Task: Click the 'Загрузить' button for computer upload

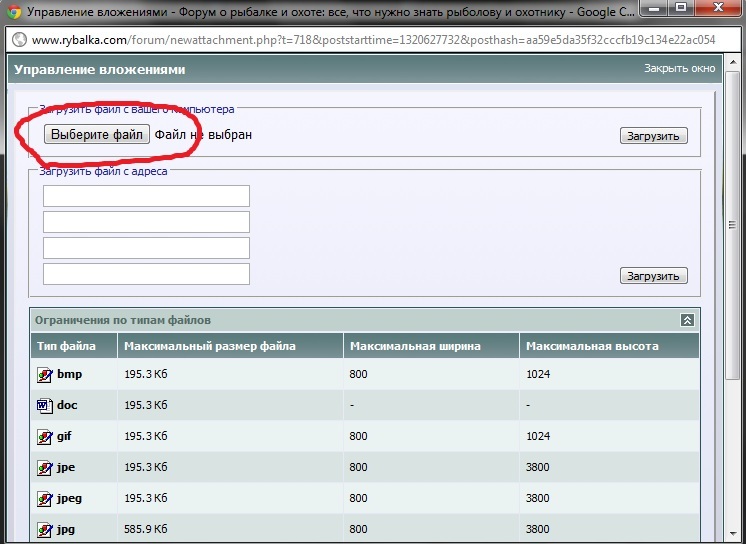Action: point(654,136)
